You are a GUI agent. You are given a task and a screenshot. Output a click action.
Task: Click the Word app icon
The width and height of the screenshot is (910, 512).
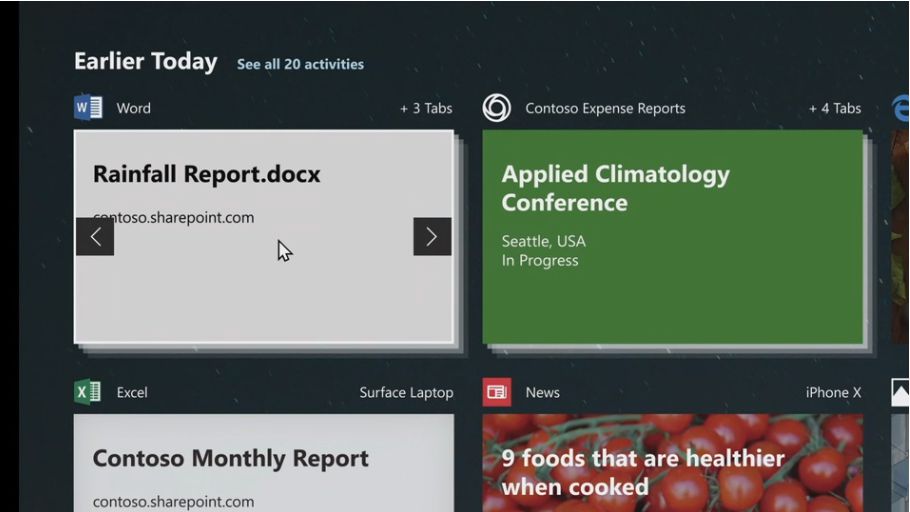tap(88, 107)
